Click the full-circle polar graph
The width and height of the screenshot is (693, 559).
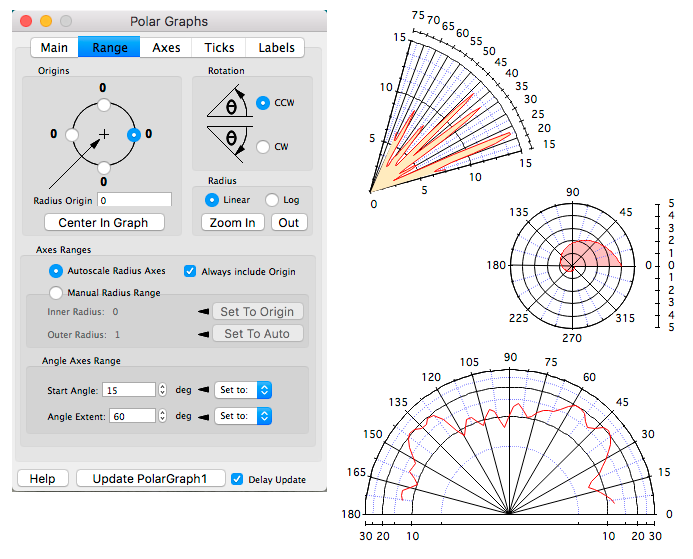(x=572, y=266)
